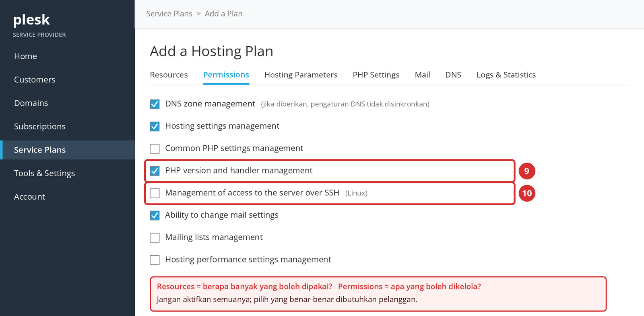The height and width of the screenshot is (316, 644).
Task: Open the DNS tab
Action: tap(453, 75)
